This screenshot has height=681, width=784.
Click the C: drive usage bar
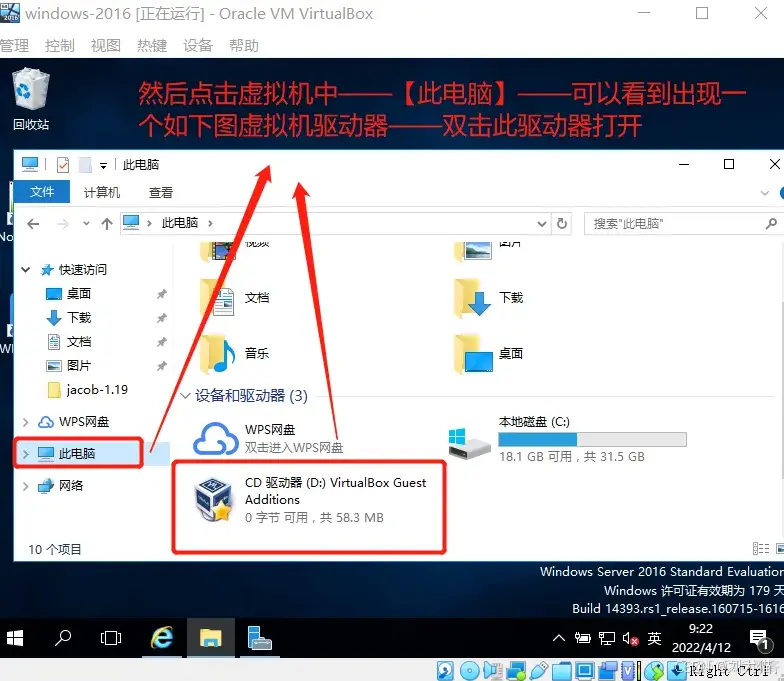592,440
